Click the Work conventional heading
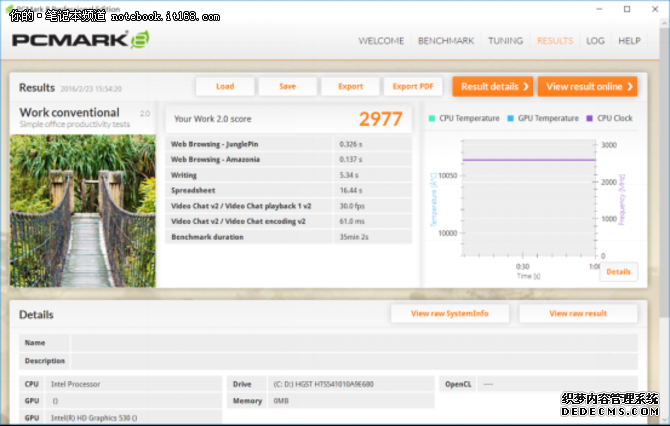Screen dimensions: 670x426 pyautogui.click(x=70, y=113)
